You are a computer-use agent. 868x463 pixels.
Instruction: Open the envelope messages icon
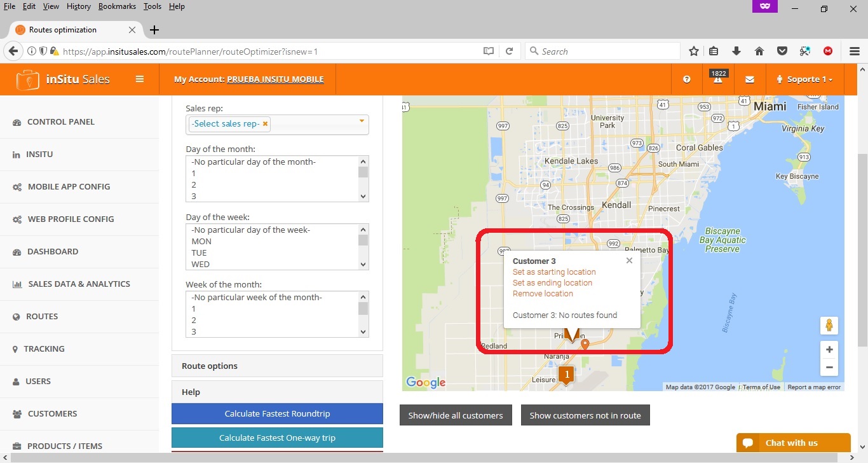point(750,79)
